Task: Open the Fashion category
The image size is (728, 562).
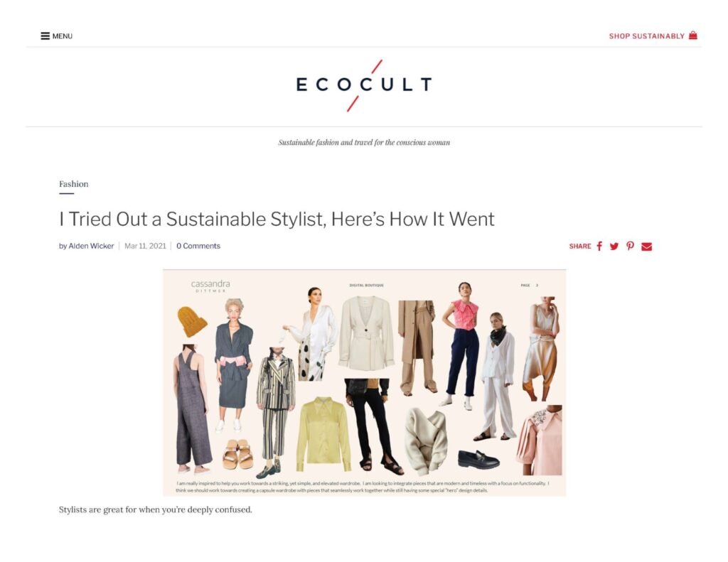Action: pos(73,184)
